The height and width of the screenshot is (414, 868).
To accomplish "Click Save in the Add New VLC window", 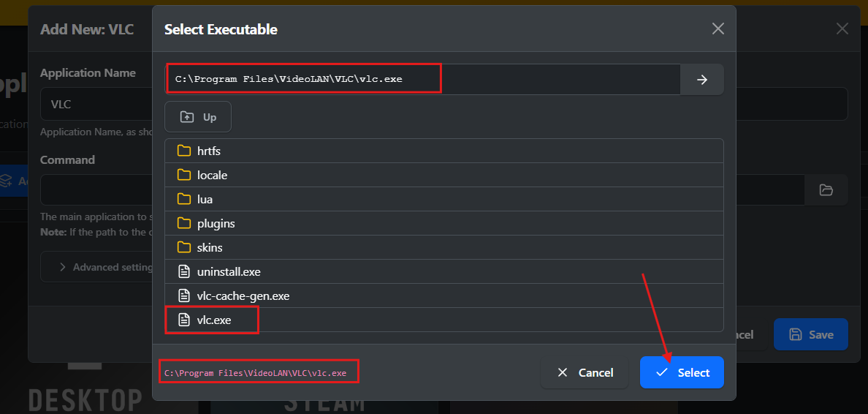I will point(810,334).
